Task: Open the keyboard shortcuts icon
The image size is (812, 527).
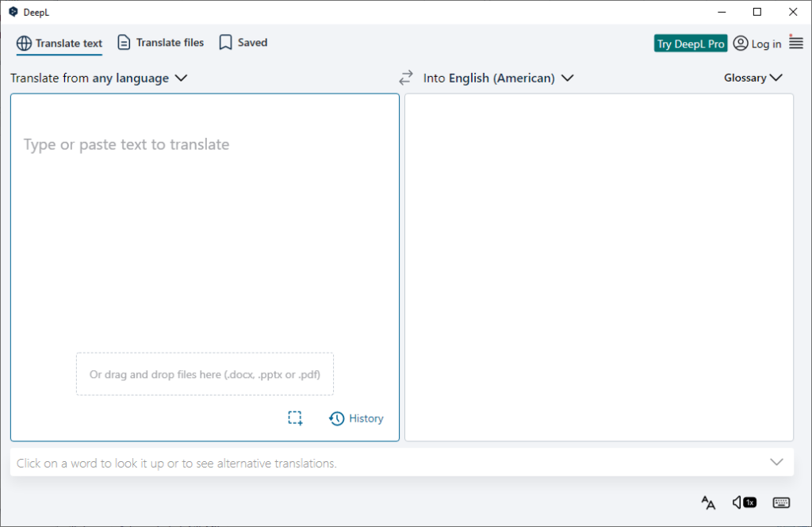Action: coord(781,502)
